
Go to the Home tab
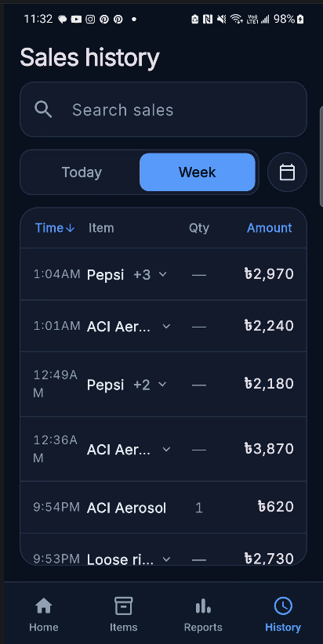pos(44,614)
